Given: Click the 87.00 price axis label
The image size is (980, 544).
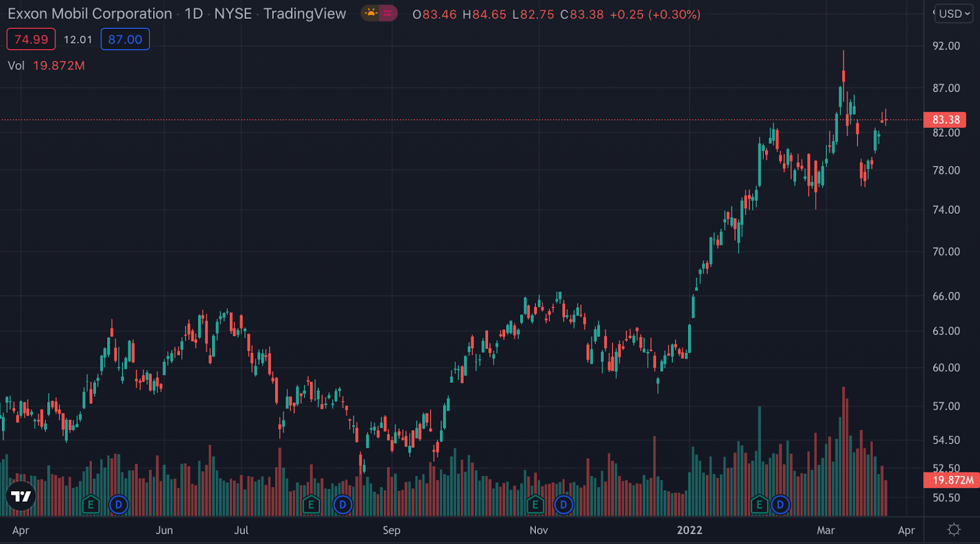Looking at the screenshot, I should click(946, 88).
